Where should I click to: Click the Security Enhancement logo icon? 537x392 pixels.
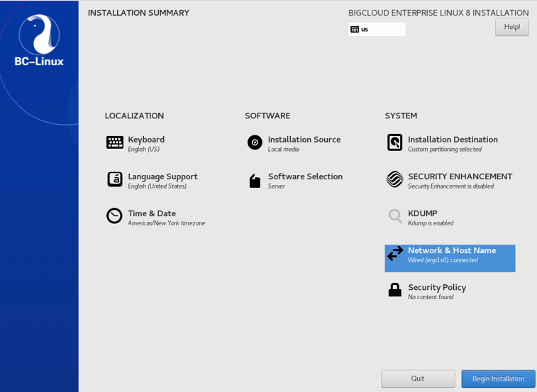395,179
